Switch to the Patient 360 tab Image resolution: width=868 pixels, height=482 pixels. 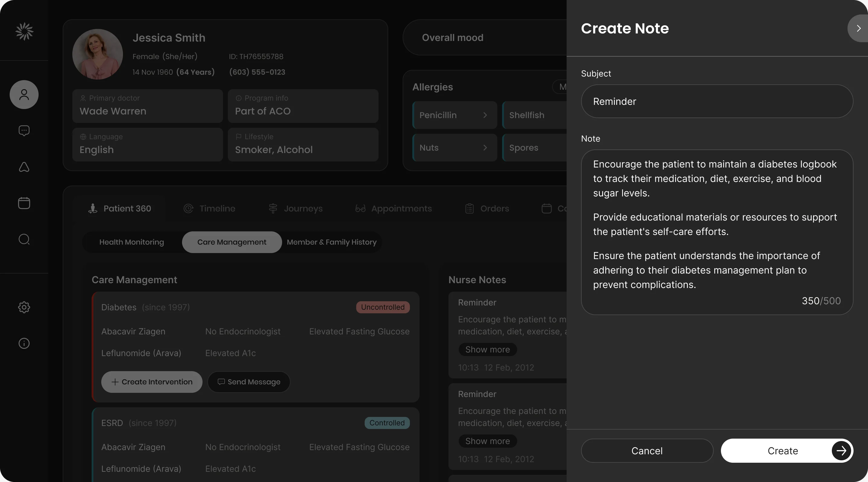[x=120, y=208]
